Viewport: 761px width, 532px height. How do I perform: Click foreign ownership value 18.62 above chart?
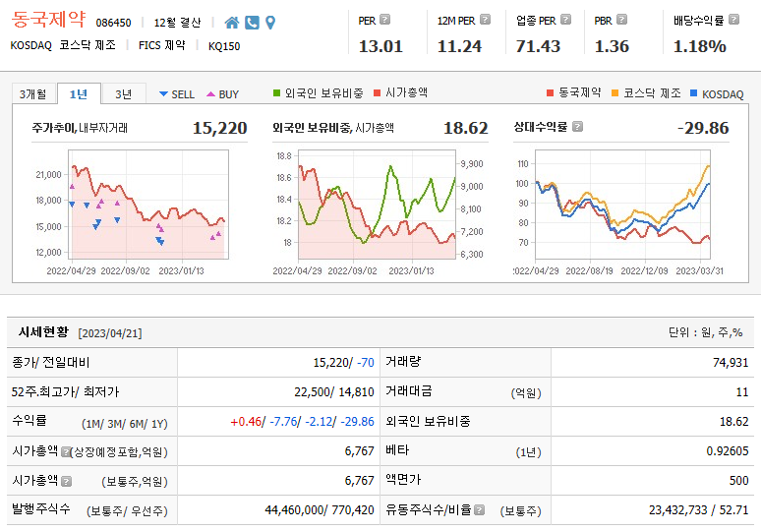pyautogui.click(x=465, y=128)
